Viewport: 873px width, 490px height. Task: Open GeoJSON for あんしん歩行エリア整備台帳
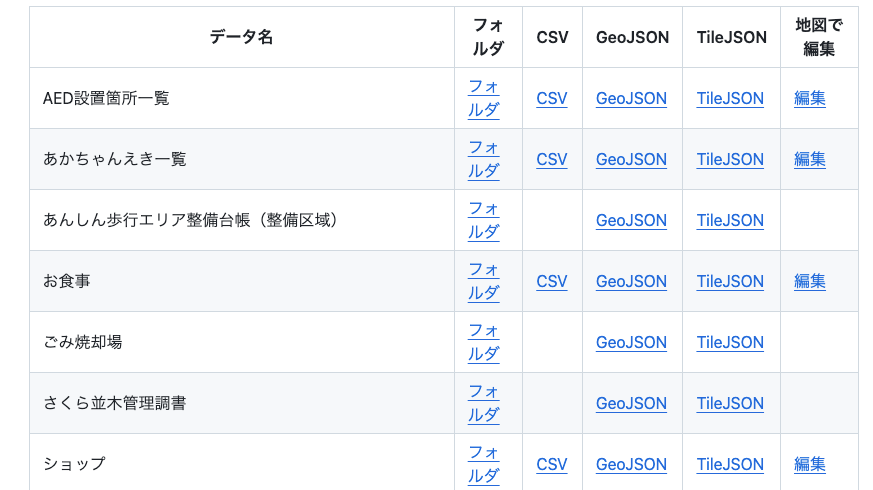pyautogui.click(x=631, y=221)
